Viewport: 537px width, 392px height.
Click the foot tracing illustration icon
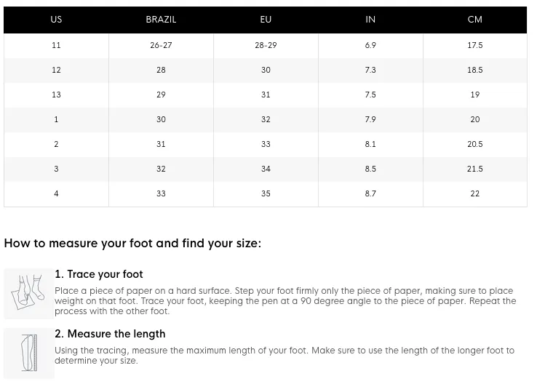(29, 293)
